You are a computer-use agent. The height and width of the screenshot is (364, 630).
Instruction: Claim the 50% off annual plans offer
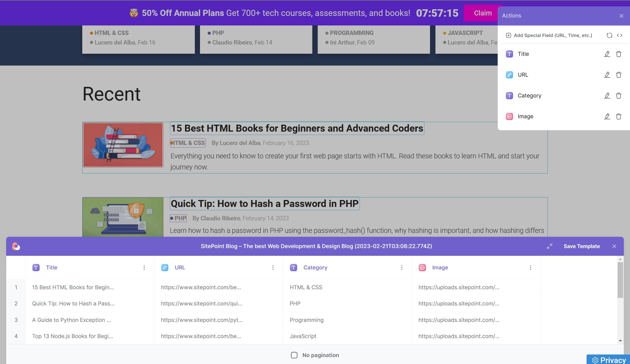click(x=482, y=13)
